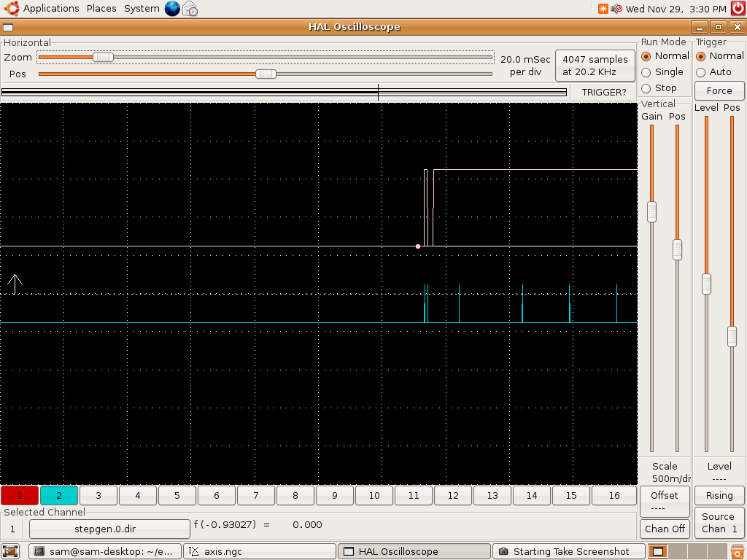Enable channel 6
The width and height of the screenshot is (747, 560).
tap(216, 495)
